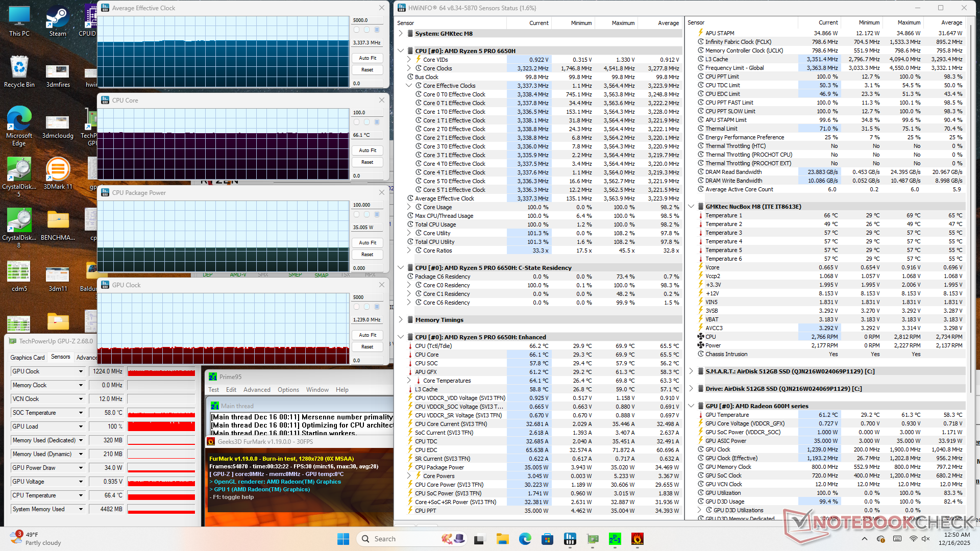980x551 pixels.
Task: Click Auto Fit in CPU Package Power graph
Action: 367,243
